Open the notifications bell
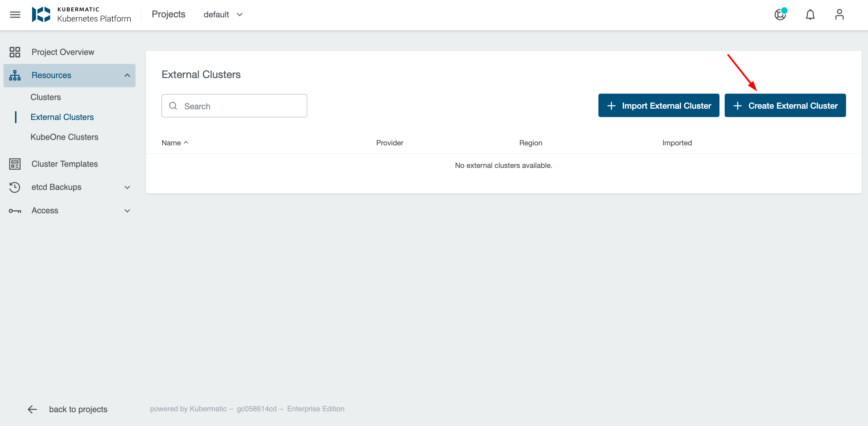Screen dimensions: 868x426 (810, 14)
